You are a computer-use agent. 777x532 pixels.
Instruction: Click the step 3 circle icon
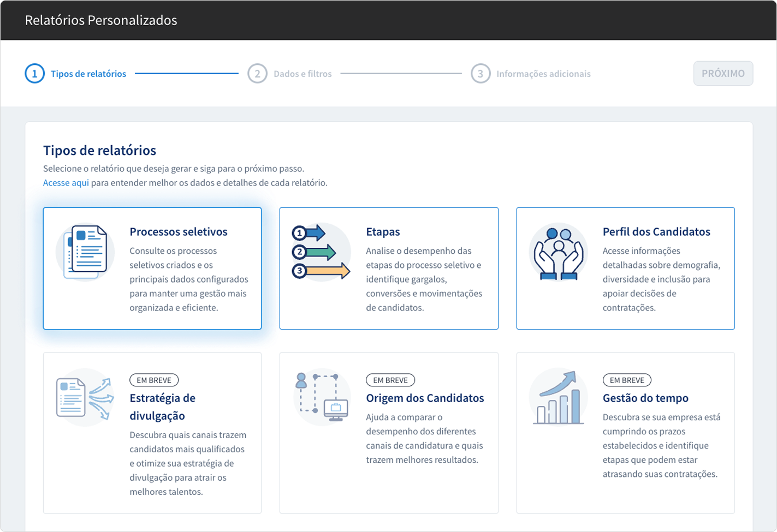[x=480, y=74]
